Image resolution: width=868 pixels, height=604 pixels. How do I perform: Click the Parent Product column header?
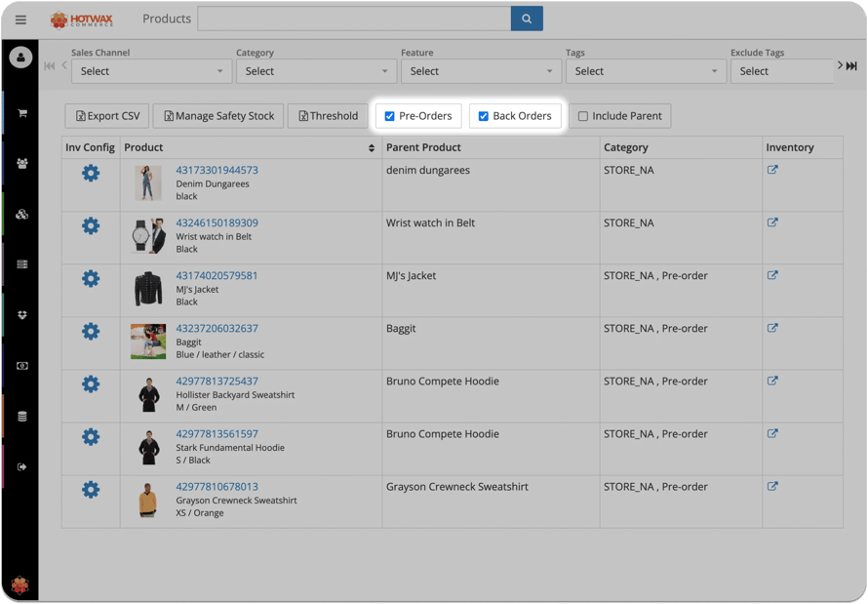coord(423,147)
